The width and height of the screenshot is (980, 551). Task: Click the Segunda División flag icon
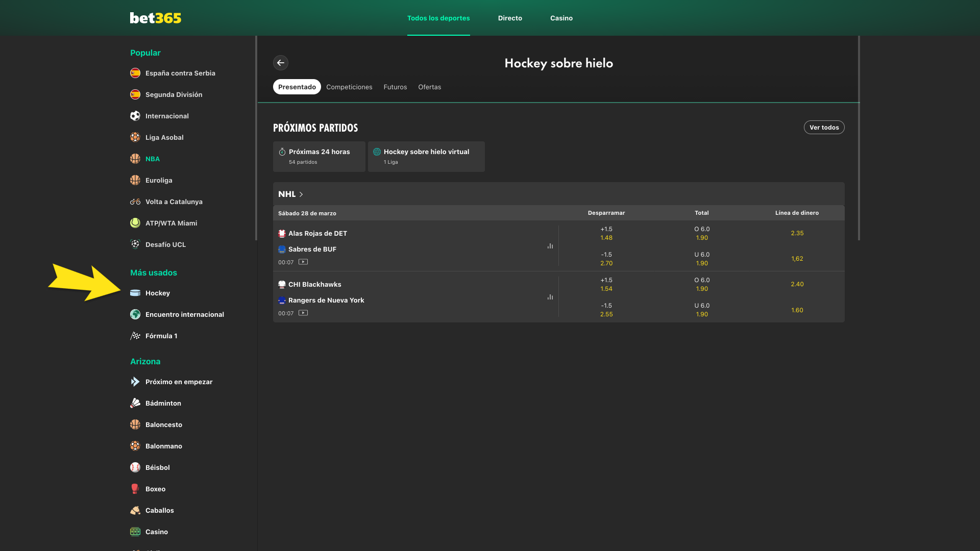point(135,94)
